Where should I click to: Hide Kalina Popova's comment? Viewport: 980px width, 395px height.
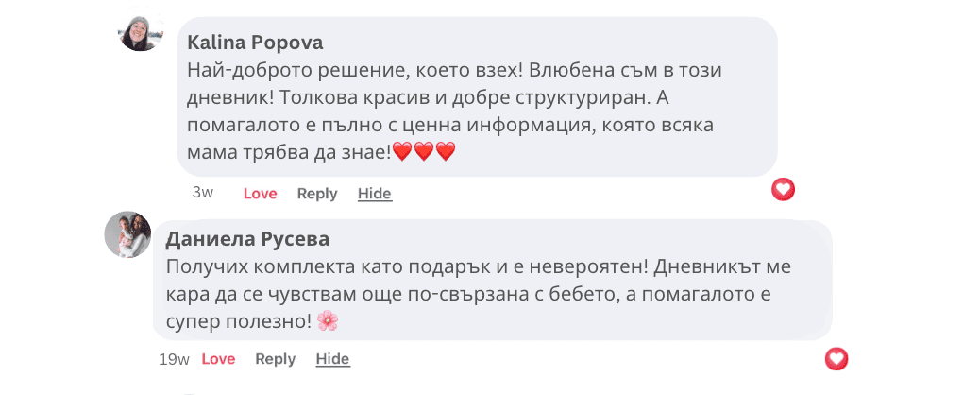(374, 194)
